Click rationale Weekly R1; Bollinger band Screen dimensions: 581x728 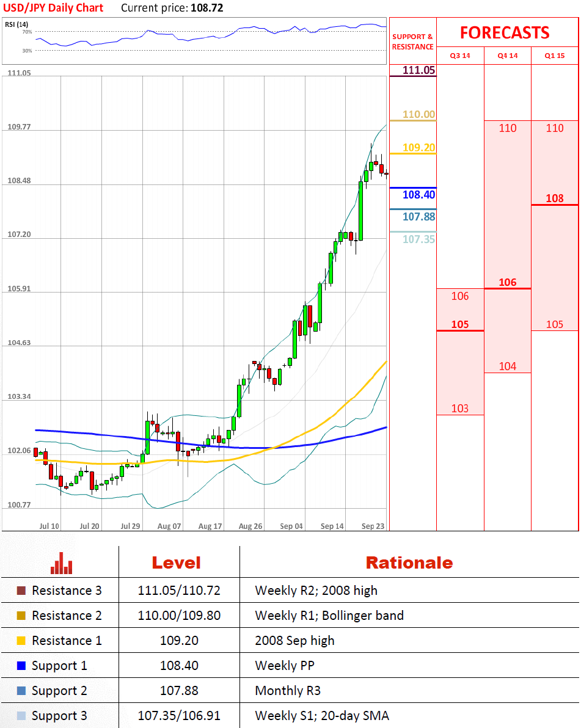point(329,616)
